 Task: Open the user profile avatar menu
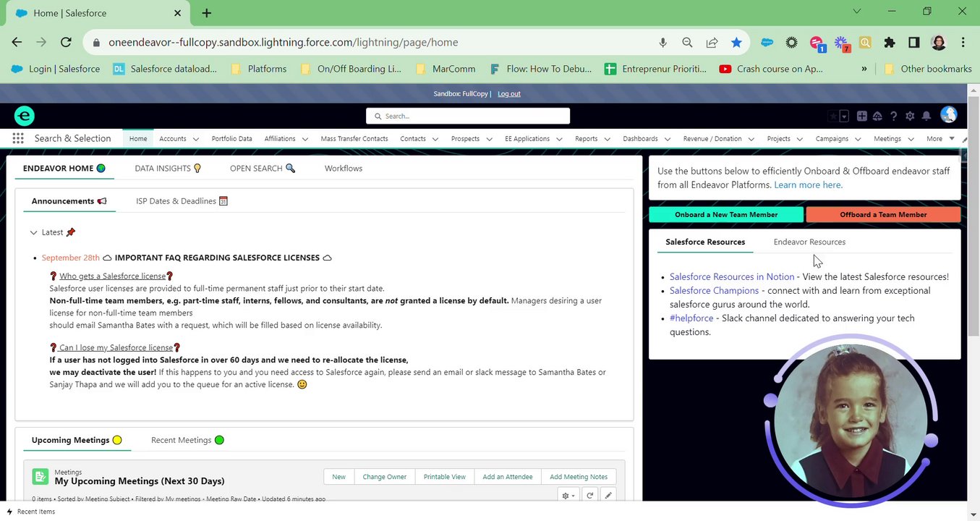[x=948, y=115]
